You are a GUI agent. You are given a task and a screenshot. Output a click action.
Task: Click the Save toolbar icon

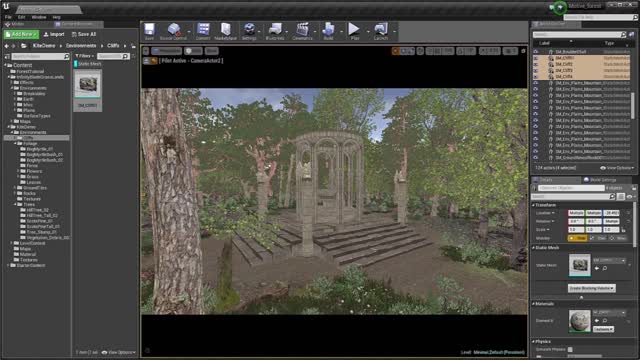click(x=149, y=31)
